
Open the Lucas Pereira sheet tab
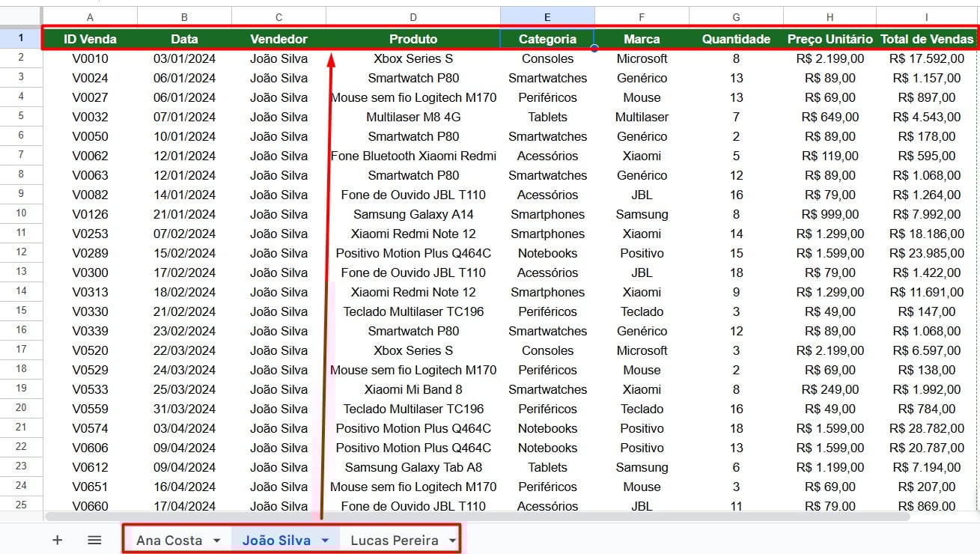(395, 540)
